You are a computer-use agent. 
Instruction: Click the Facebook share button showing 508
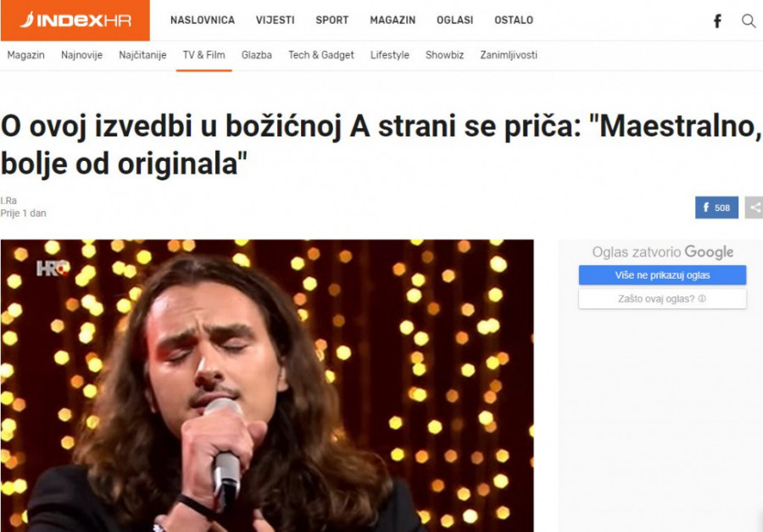pos(716,208)
